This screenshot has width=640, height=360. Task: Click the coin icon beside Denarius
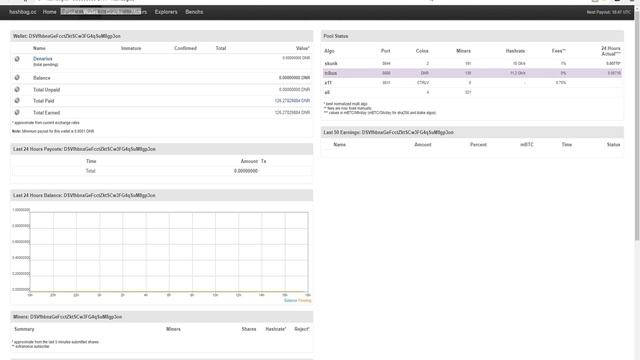point(17,59)
